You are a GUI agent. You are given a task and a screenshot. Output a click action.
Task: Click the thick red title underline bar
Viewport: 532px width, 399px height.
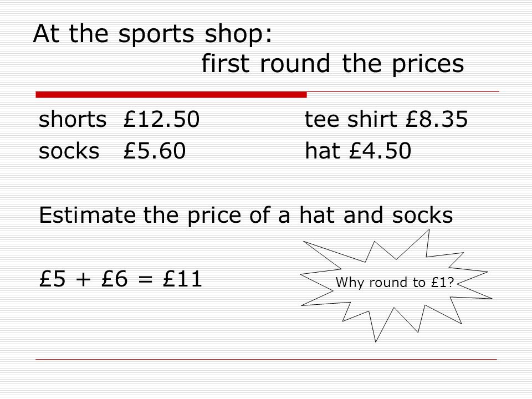[171, 95]
